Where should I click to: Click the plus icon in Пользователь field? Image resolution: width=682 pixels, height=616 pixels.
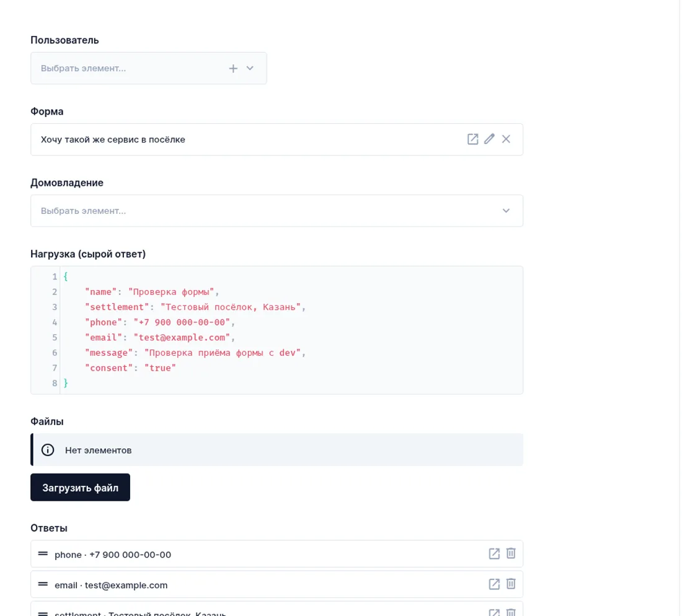tap(233, 68)
